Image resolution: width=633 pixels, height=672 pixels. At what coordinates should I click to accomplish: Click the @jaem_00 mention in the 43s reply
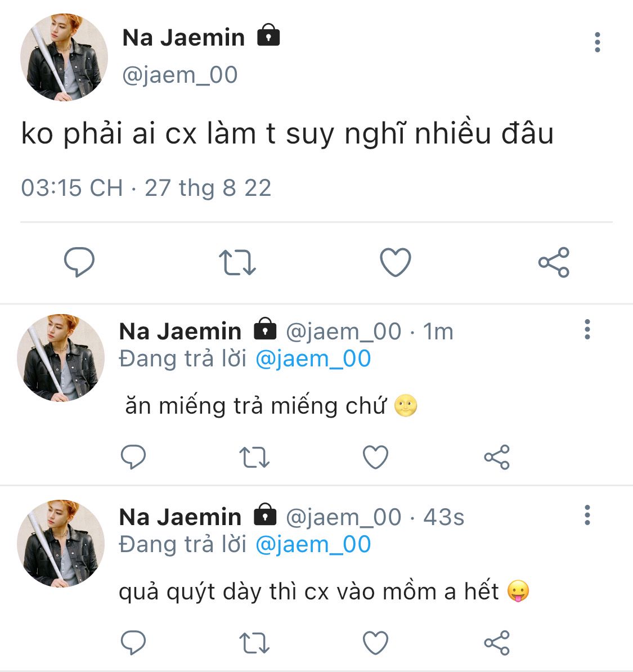pyautogui.click(x=313, y=545)
